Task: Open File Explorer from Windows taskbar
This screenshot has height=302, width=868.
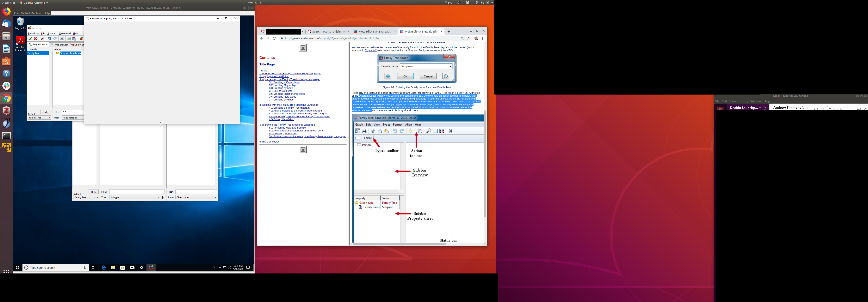Action: pyautogui.click(x=113, y=268)
